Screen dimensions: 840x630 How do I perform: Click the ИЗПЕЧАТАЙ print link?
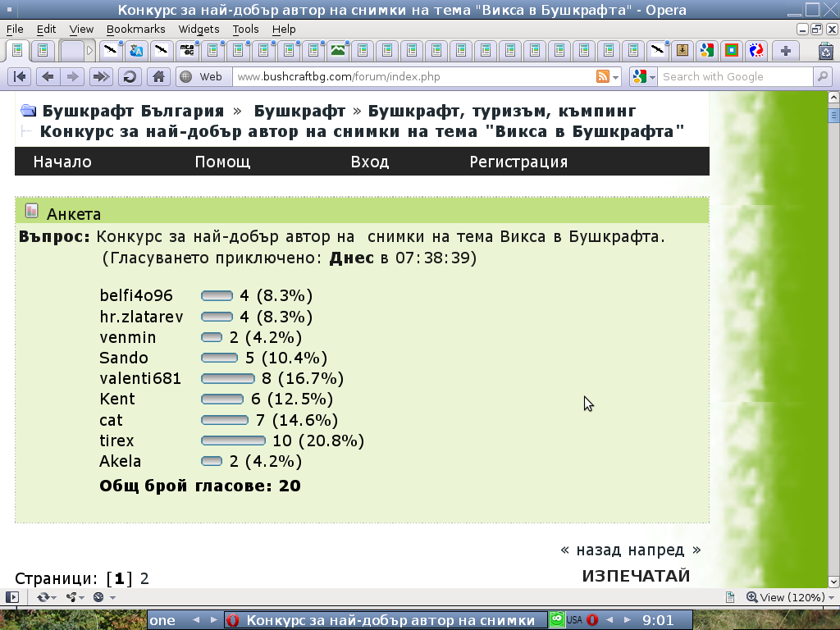pos(636,576)
